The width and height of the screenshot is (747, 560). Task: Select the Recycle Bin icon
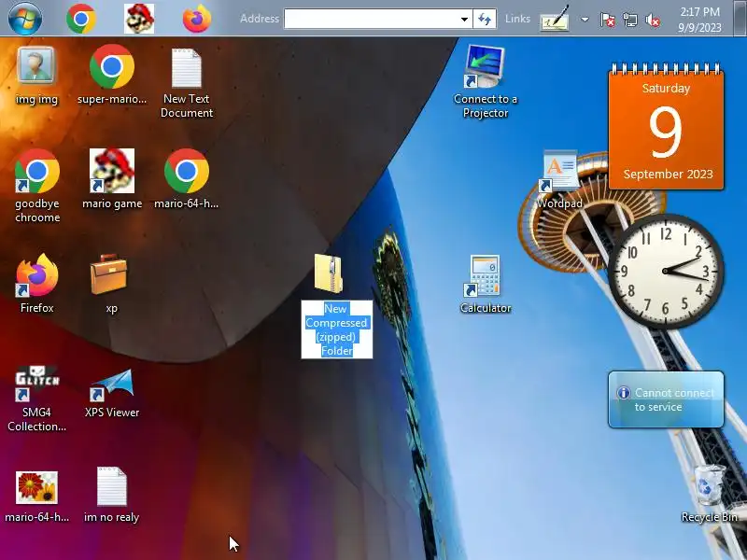(710, 495)
